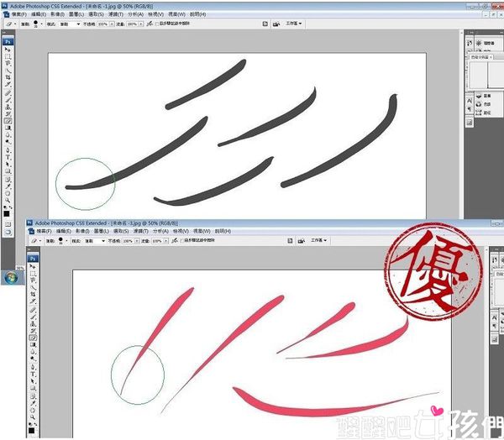Select the Move tool in lower window toolbox
Viewport: 504px width, 440px height.
[x=33, y=266]
